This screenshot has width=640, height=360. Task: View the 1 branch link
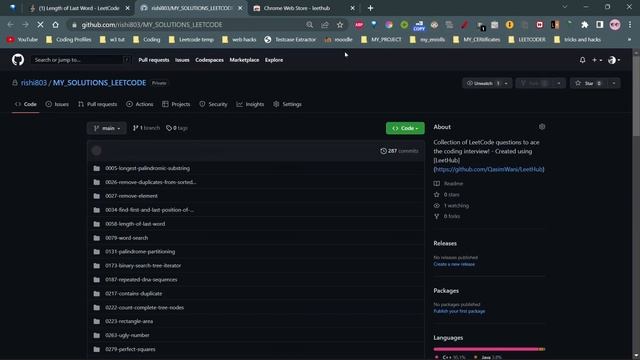146,128
